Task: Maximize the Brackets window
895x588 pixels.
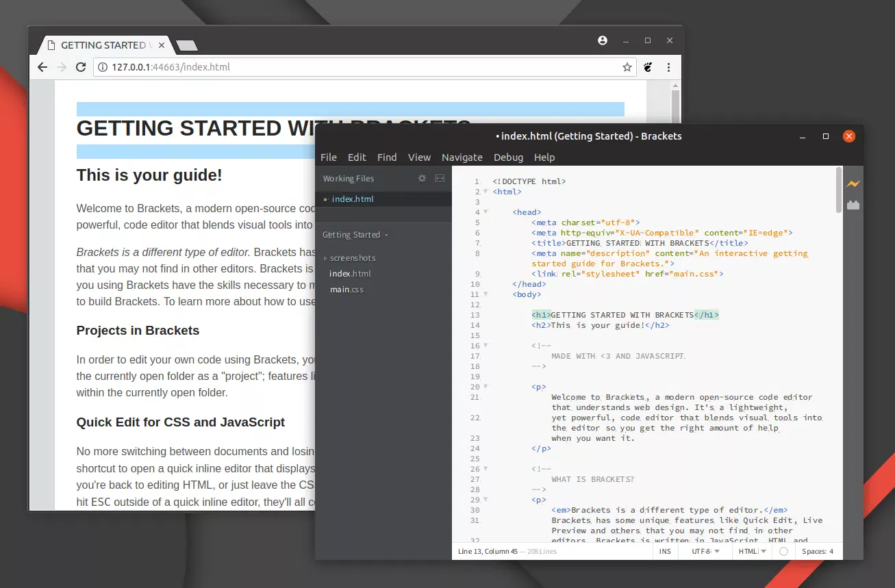Action: tap(826, 136)
